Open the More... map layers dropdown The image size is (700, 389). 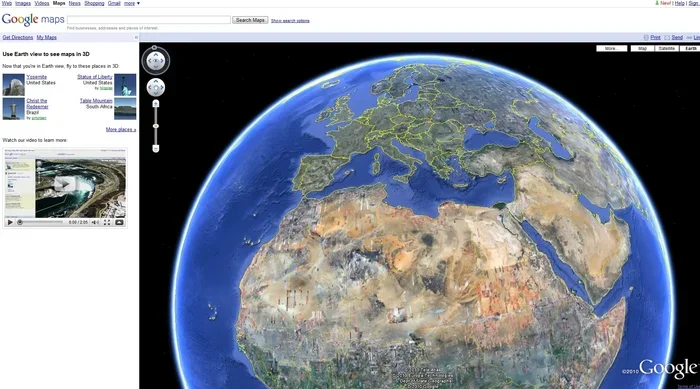point(612,48)
